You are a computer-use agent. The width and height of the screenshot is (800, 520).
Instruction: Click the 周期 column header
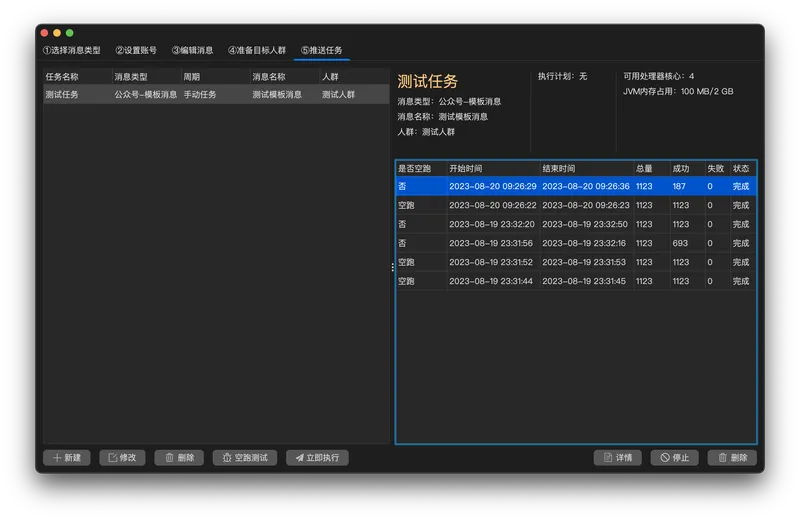tap(216, 77)
